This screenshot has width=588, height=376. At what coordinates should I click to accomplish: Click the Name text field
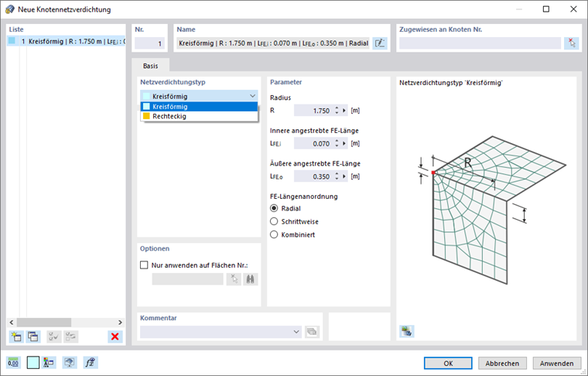273,43
